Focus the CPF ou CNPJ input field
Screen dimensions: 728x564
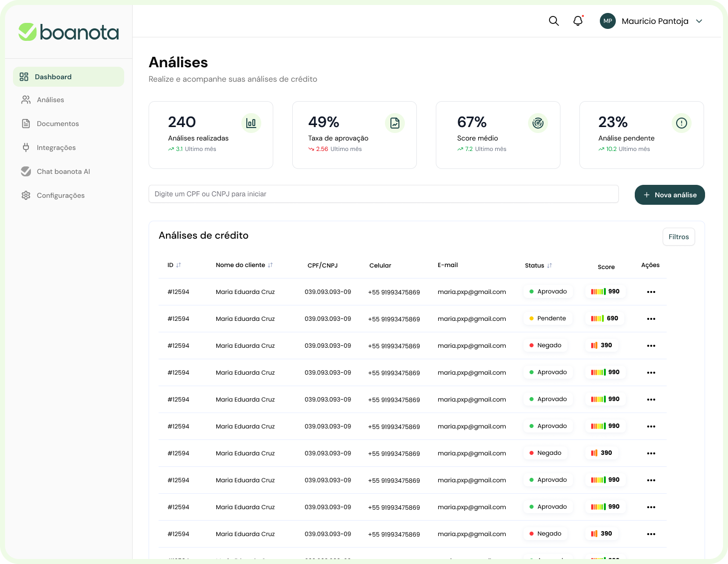pyautogui.click(x=383, y=194)
